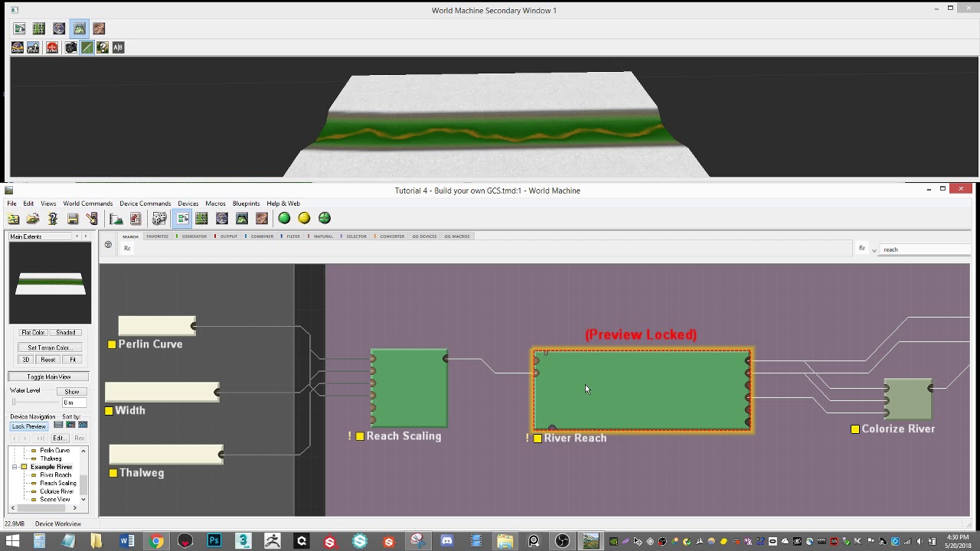Viewport: 980px width, 551px height.
Task: Open the File menu
Action: (12, 204)
